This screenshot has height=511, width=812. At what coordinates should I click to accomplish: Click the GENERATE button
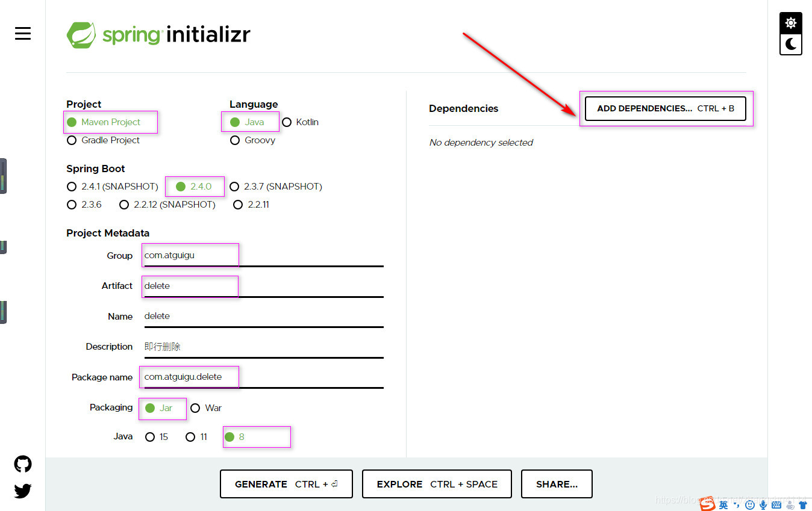coord(286,484)
